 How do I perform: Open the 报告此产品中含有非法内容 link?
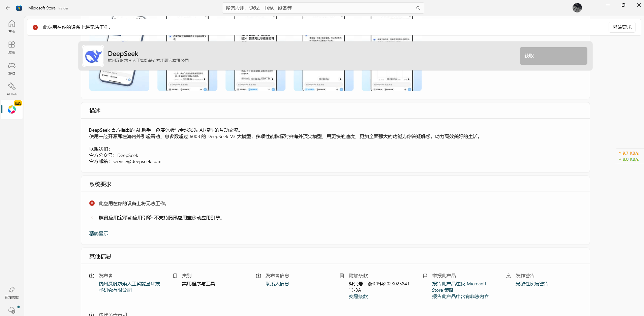tap(460, 296)
